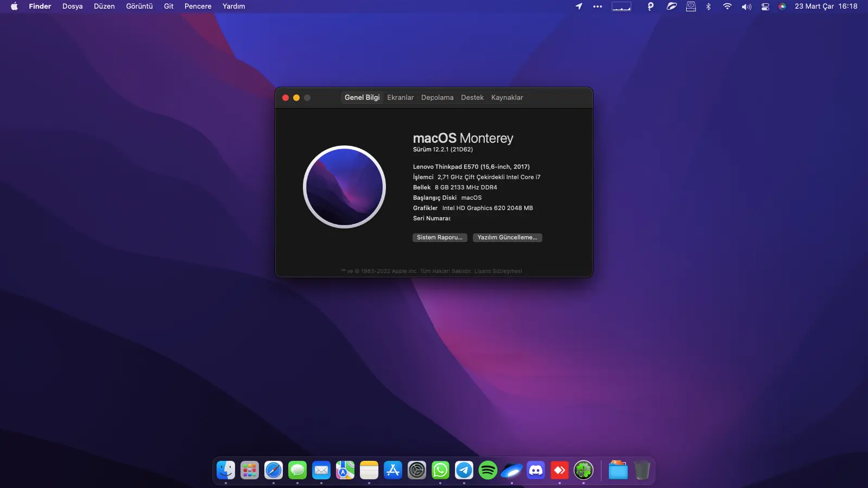Image resolution: width=868 pixels, height=488 pixels.
Task: Click the Yazılım Güncelleme... button
Action: pyautogui.click(x=508, y=238)
